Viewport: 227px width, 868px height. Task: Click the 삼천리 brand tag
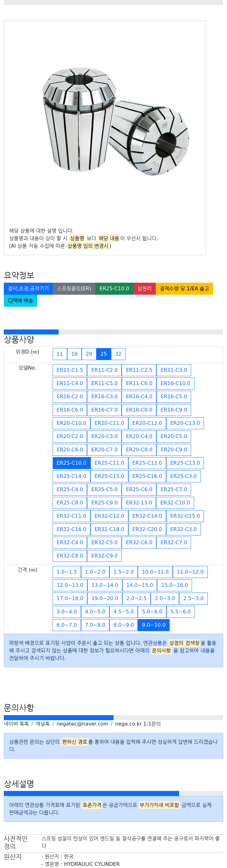click(x=144, y=288)
